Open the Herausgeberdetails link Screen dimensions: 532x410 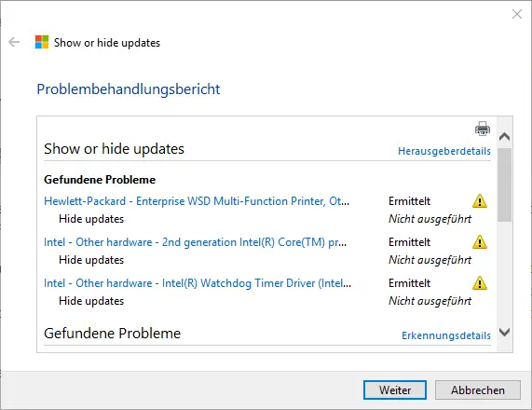tap(444, 151)
